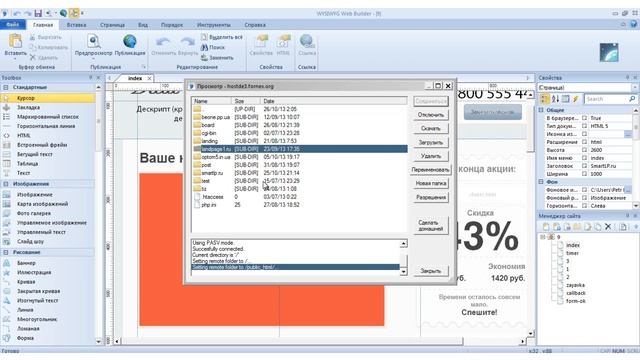The width and height of the screenshot is (640, 360).
Task: Click the Save icon in quick access toolbar
Action: pos(38,13)
